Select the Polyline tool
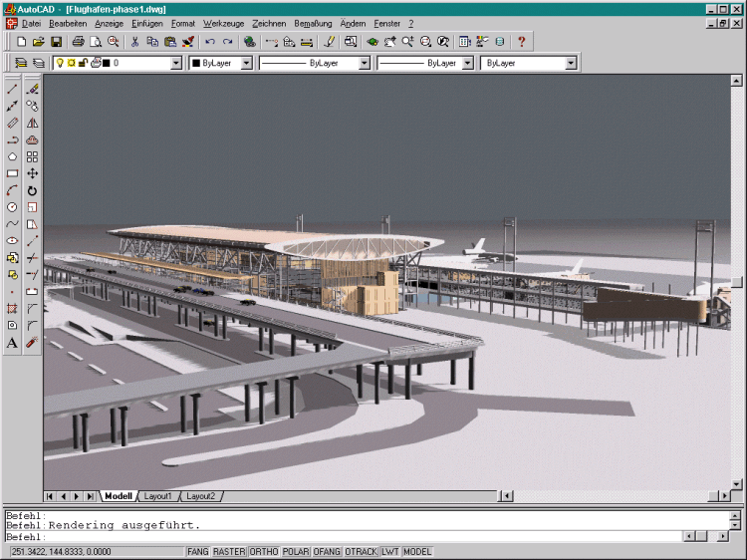 [x=12, y=140]
